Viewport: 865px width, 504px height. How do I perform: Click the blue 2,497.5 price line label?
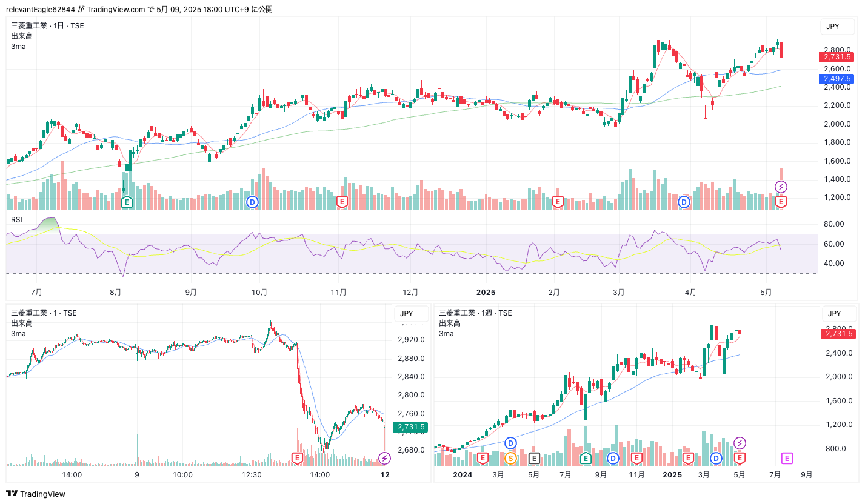[837, 79]
